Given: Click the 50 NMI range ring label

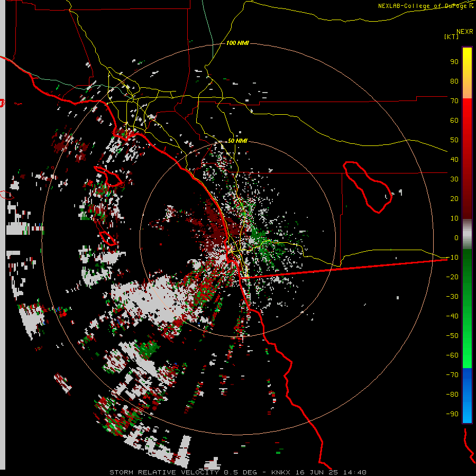Looking at the screenshot, I should (237, 141).
